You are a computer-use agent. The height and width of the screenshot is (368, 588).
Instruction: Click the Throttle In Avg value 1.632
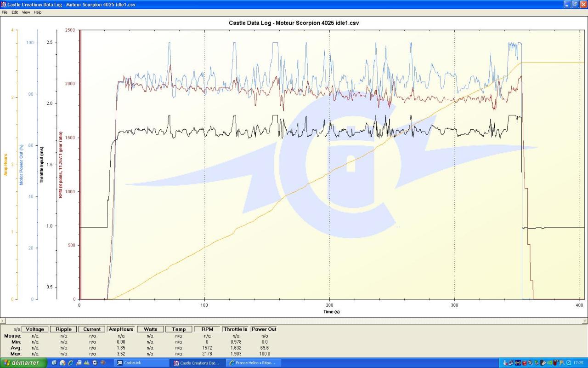236,348
